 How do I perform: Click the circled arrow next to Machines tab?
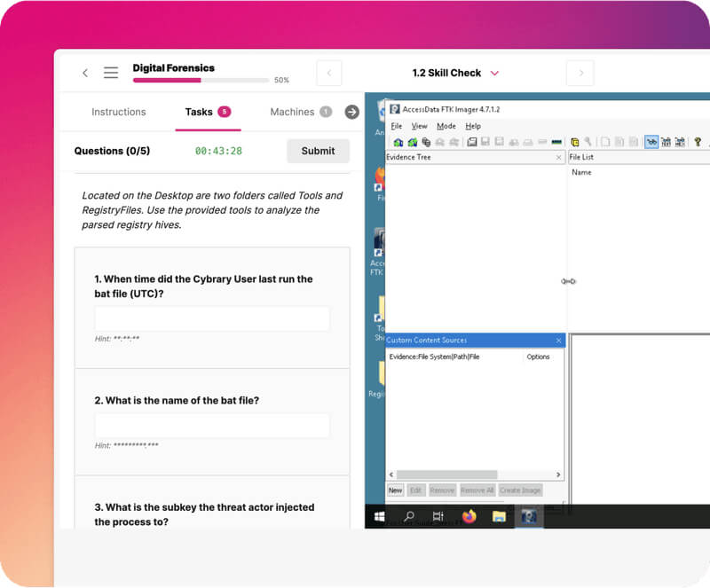point(351,112)
